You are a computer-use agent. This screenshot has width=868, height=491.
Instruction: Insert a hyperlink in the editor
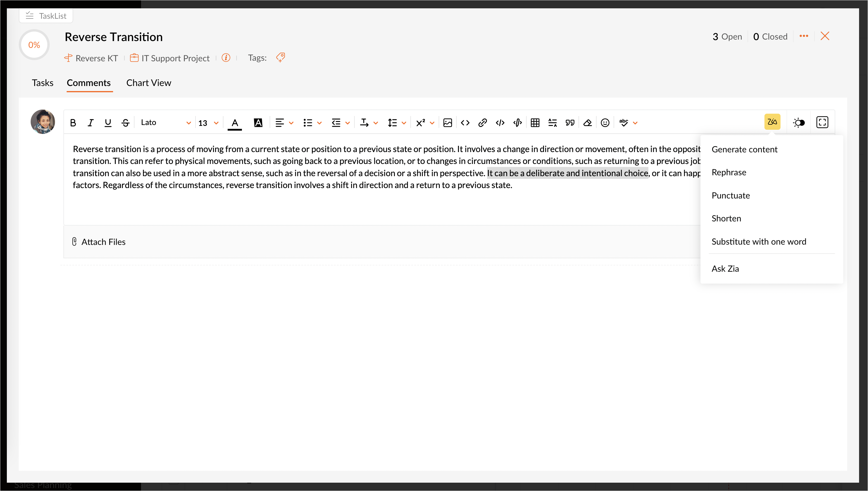482,123
